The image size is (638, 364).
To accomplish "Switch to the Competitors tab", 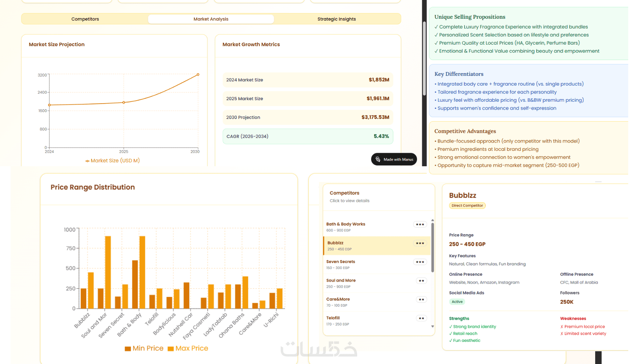I will tap(85, 19).
